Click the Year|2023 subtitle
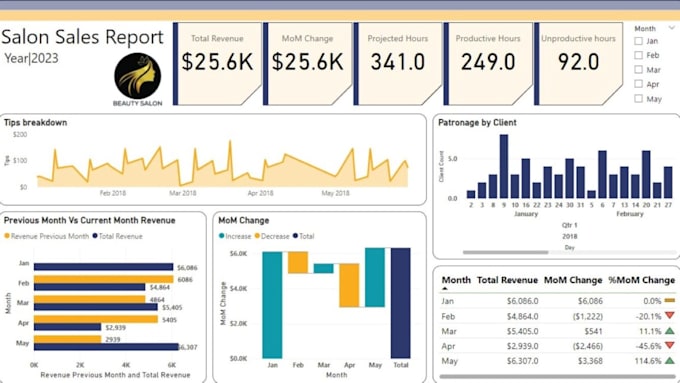680x383 pixels. click(x=31, y=58)
